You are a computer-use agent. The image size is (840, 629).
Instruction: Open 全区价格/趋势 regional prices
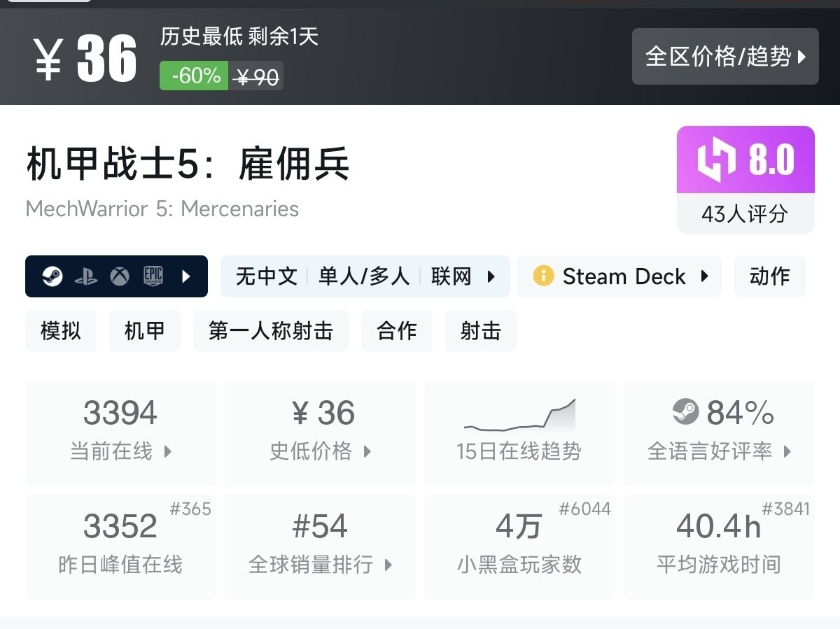click(x=725, y=57)
